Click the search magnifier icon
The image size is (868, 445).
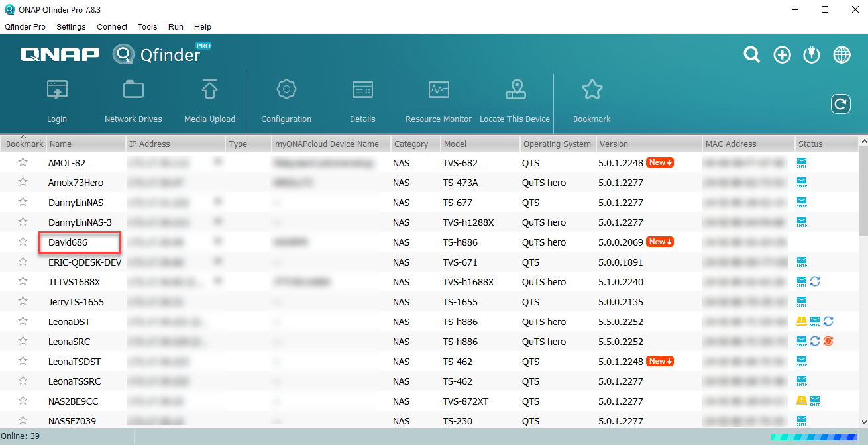[x=751, y=55]
